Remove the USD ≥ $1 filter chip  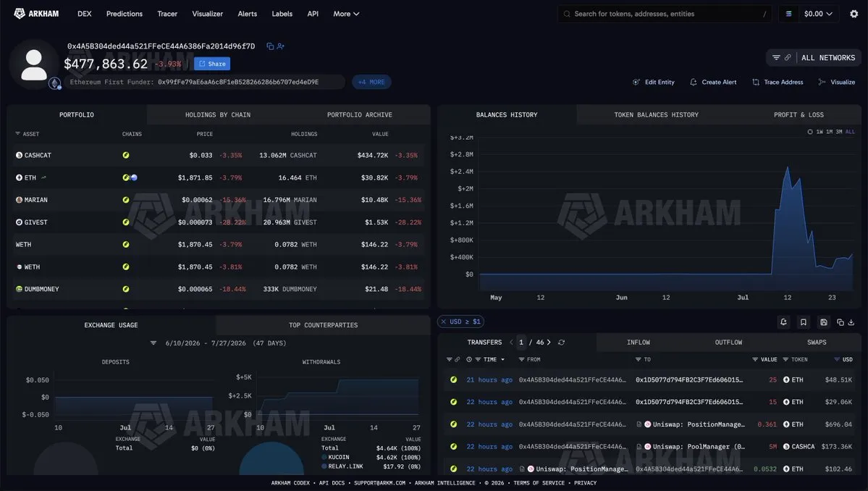pyautogui.click(x=443, y=322)
